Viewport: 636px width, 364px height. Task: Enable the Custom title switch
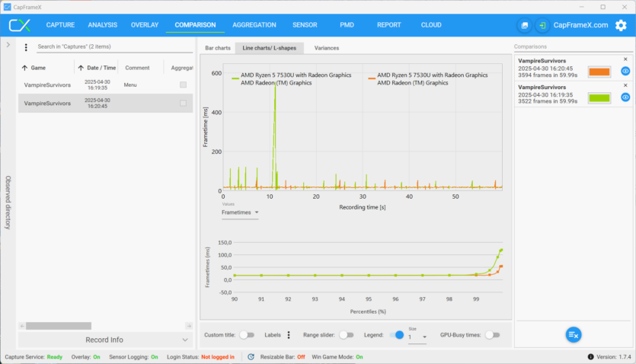[x=247, y=335]
